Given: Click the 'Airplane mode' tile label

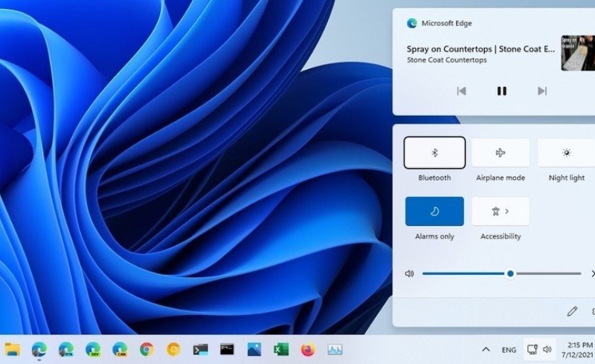Looking at the screenshot, I should 501,178.
